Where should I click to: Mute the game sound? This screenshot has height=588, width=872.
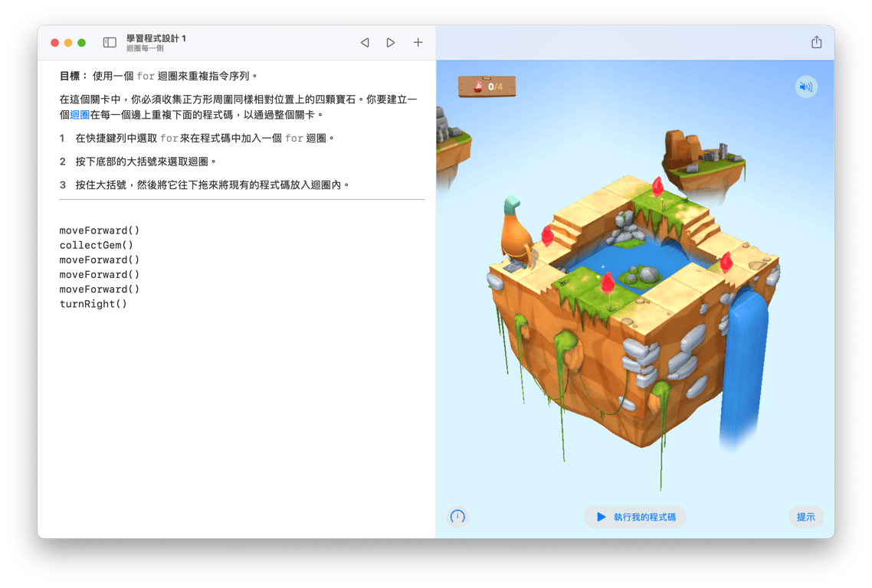point(806,87)
